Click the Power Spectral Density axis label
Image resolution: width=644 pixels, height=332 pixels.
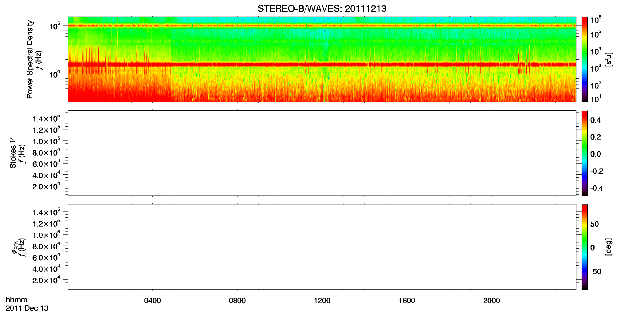click(x=30, y=59)
